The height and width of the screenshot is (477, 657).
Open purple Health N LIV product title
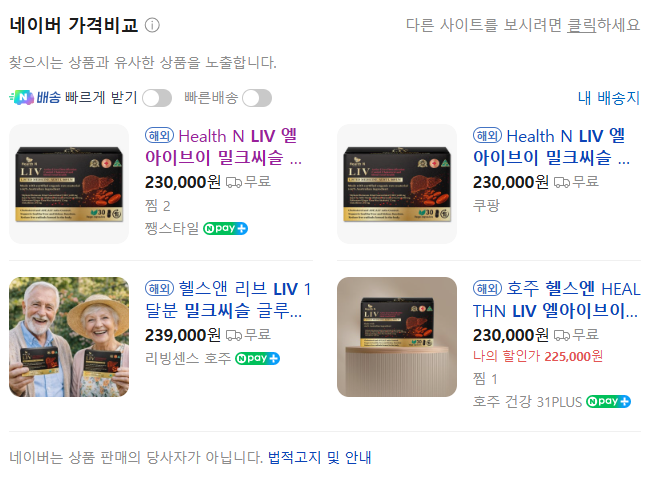(x=223, y=147)
